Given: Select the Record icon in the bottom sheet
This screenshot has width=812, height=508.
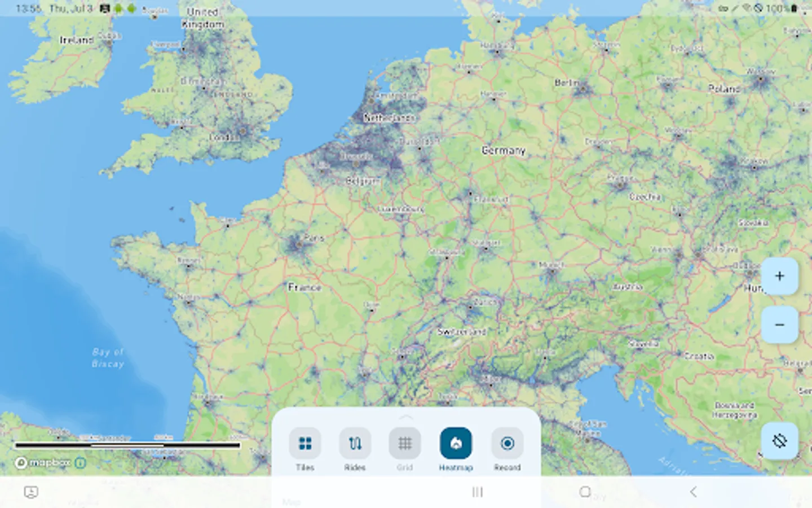Looking at the screenshot, I should point(507,444).
